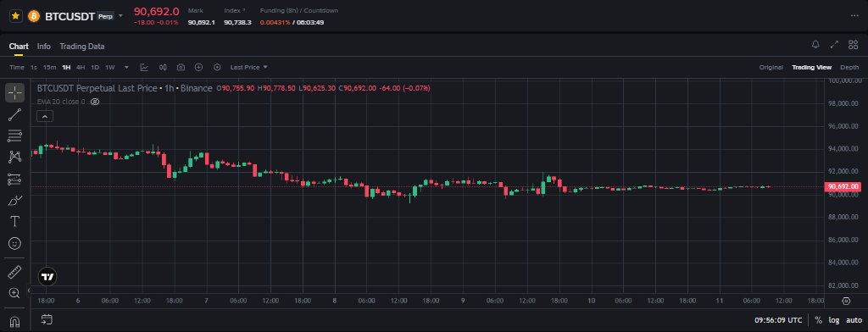Open the emoji sticker tool
868x332 pixels.
coord(15,243)
